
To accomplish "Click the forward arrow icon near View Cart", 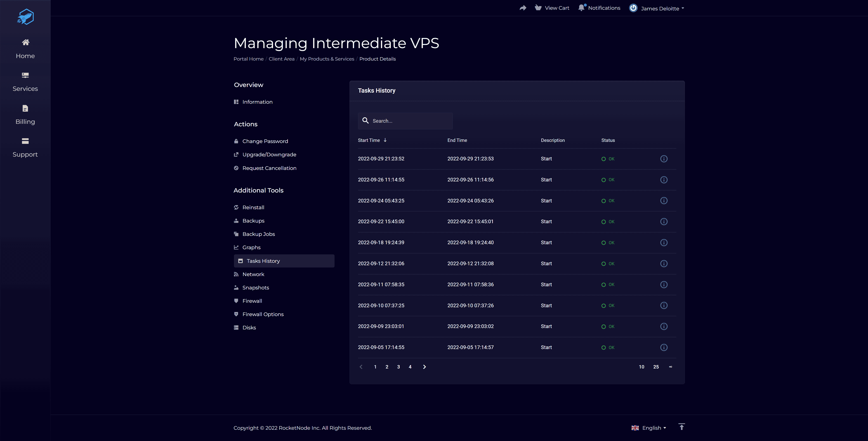I will pyautogui.click(x=523, y=8).
